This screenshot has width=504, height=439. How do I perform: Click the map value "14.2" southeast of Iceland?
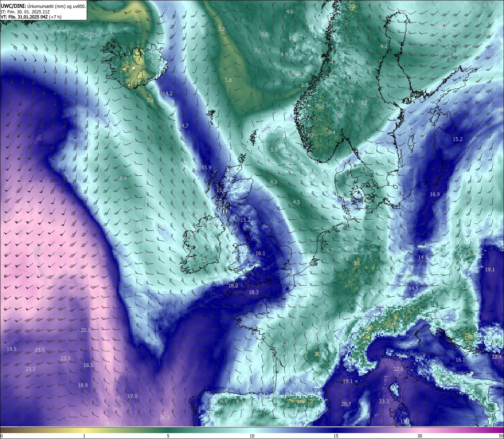click(167, 93)
